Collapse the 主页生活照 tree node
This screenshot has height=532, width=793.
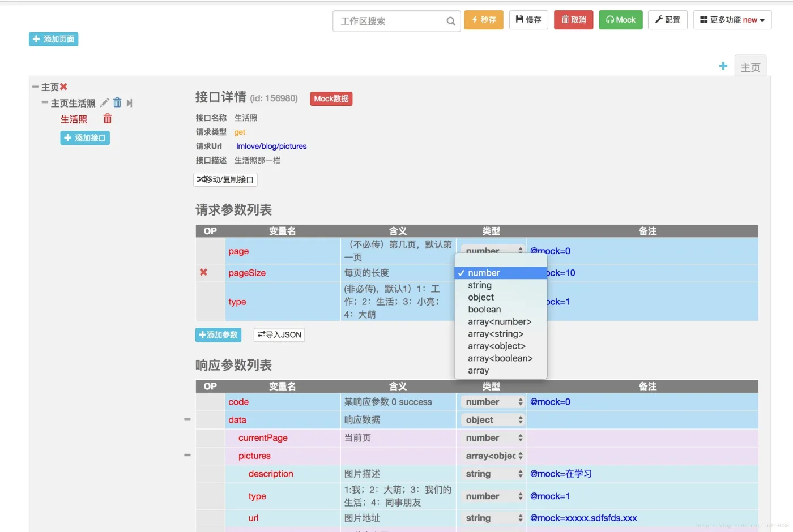click(x=45, y=103)
